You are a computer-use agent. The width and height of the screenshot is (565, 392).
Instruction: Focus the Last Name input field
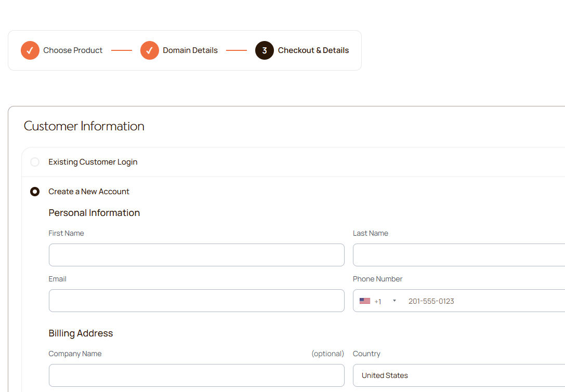pos(458,255)
